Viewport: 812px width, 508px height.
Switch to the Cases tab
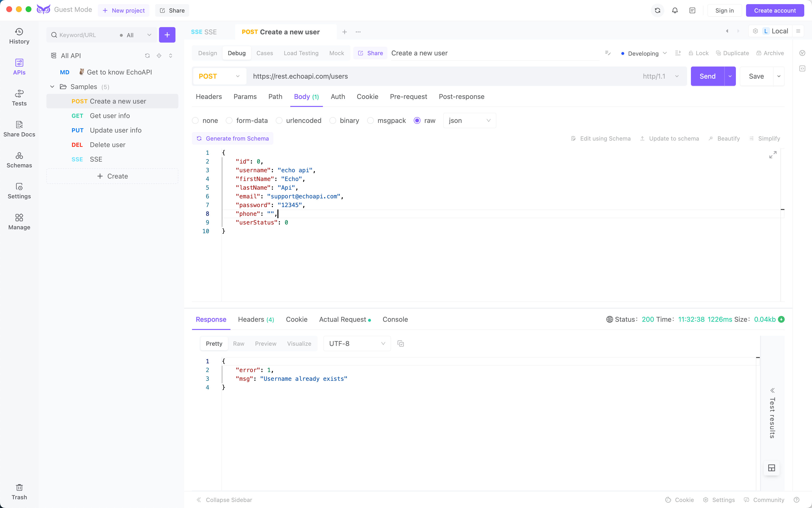point(264,53)
